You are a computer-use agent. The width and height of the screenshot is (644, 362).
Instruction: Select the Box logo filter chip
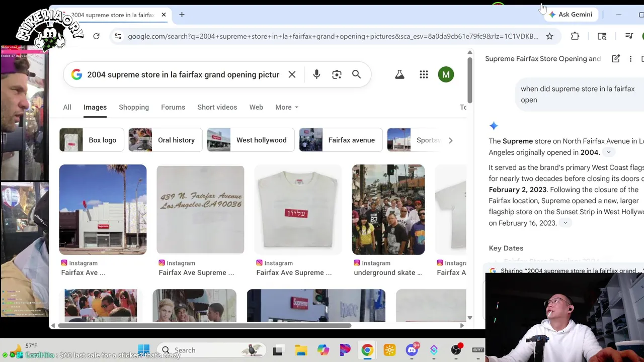coord(91,140)
